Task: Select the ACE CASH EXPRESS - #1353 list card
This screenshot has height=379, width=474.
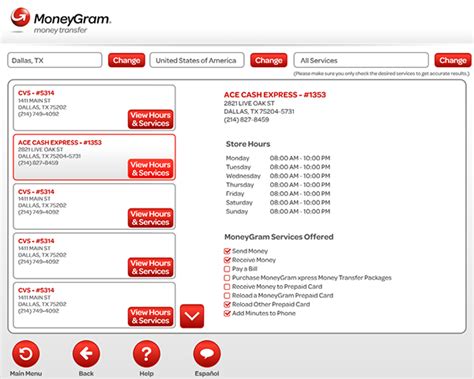Action: 94,157
